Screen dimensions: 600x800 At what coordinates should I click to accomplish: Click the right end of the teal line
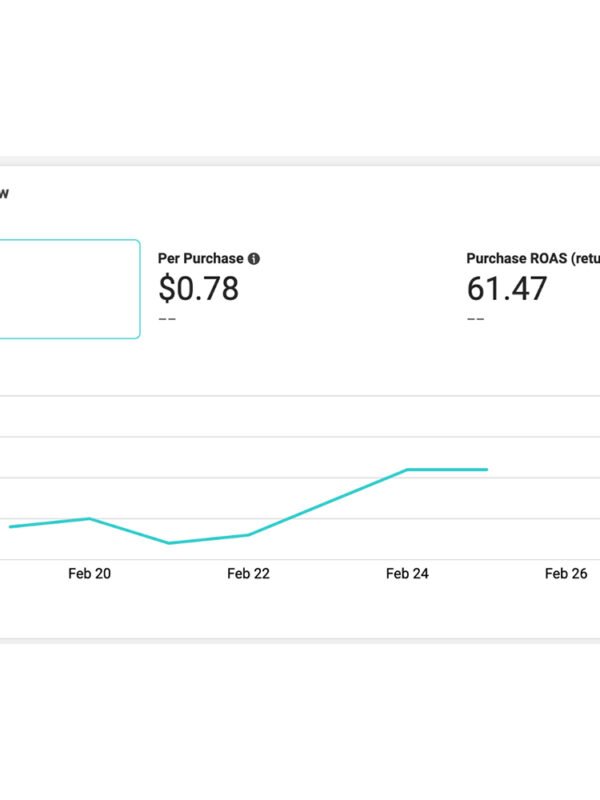[x=486, y=469]
